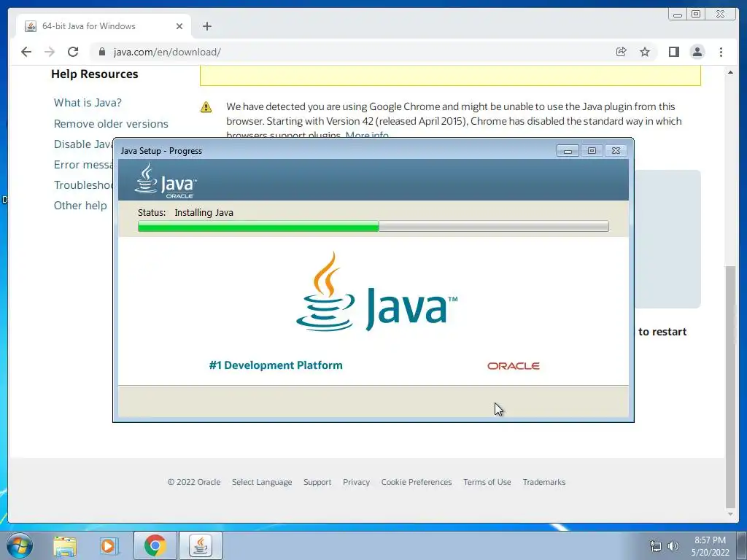Click the browser forward arrow
This screenshot has height=560, width=747.
[x=50, y=52]
